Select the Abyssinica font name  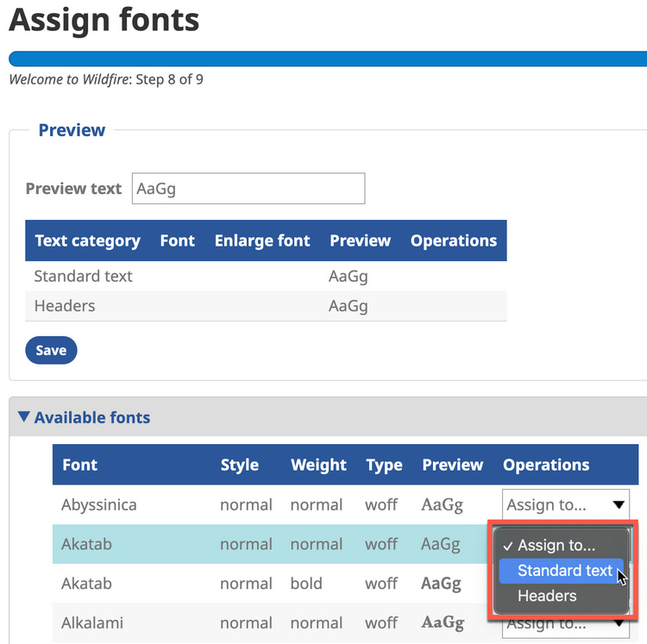click(x=98, y=505)
